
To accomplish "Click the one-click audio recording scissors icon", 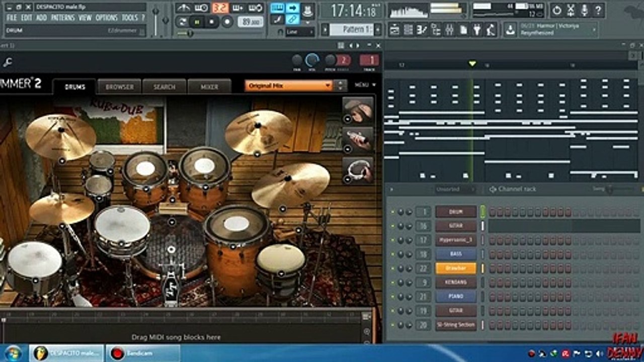I will click(571, 10).
